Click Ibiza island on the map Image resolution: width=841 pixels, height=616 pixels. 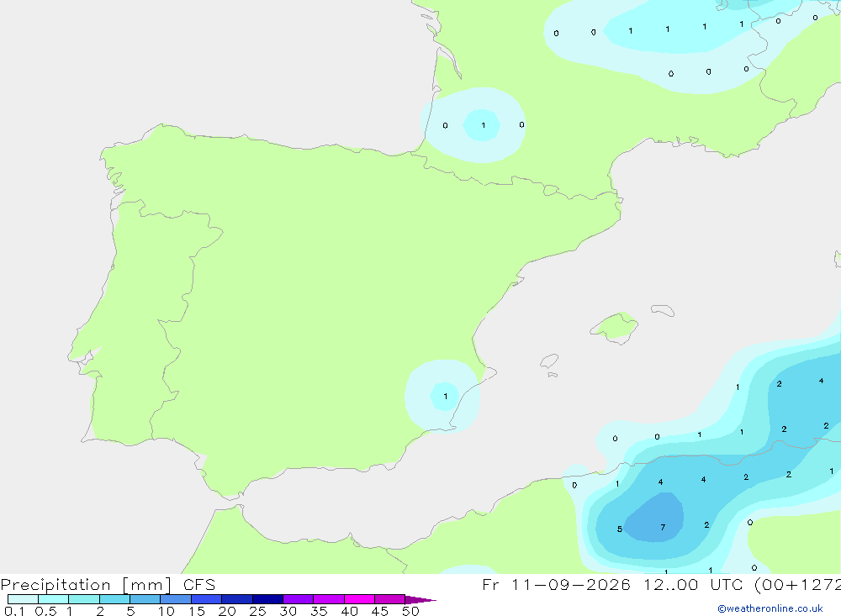(x=549, y=361)
